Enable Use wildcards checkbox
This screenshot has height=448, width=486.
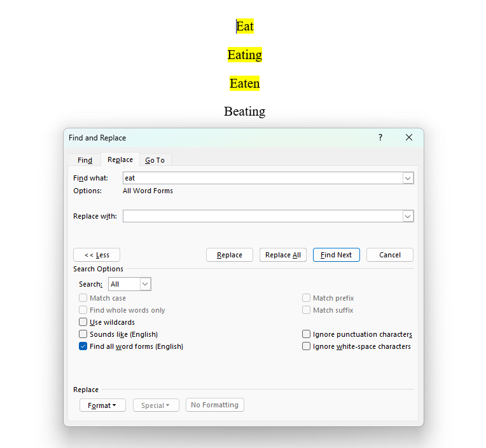[83, 322]
